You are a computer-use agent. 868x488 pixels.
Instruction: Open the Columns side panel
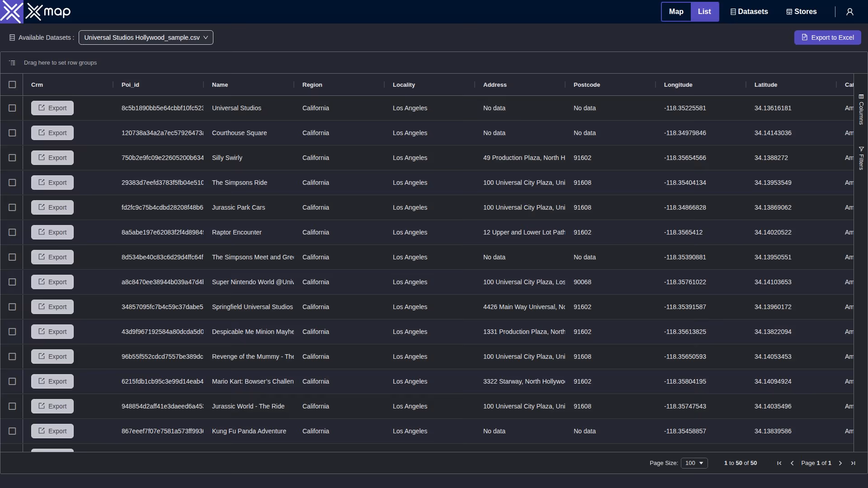(x=861, y=109)
